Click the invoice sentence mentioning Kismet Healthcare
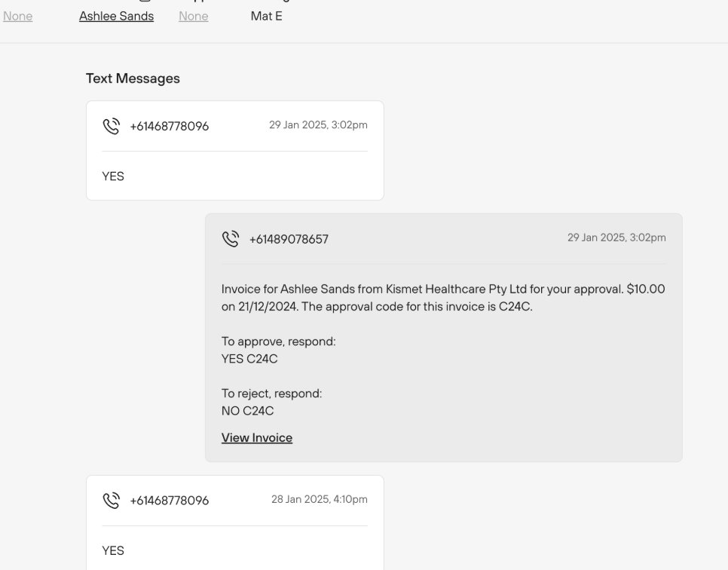 click(443, 298)
